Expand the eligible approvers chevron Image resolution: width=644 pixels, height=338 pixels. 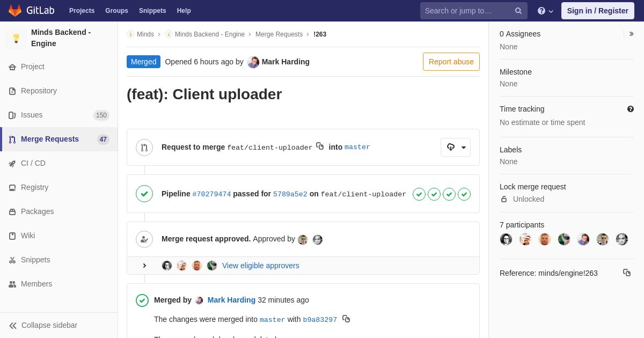pos(144,266)
